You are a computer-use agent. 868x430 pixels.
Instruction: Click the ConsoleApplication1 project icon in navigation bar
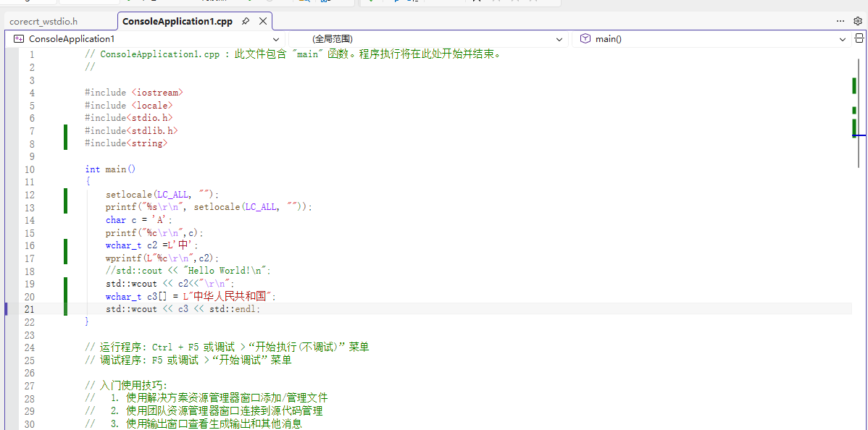[x=19, y=39]
